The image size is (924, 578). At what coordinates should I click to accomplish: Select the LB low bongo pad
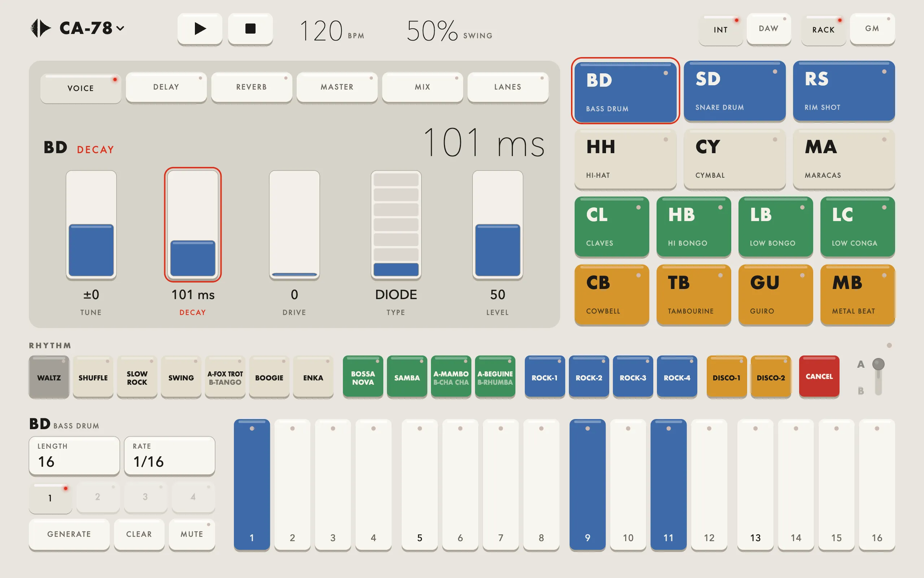[775, 227]
